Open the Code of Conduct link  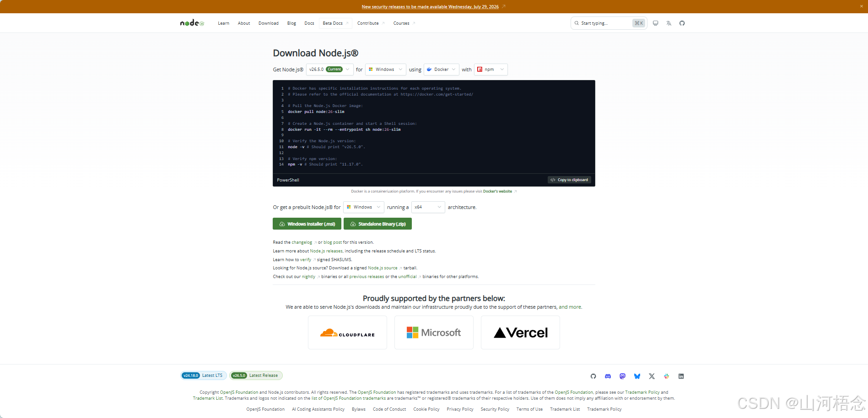(389, 409)
